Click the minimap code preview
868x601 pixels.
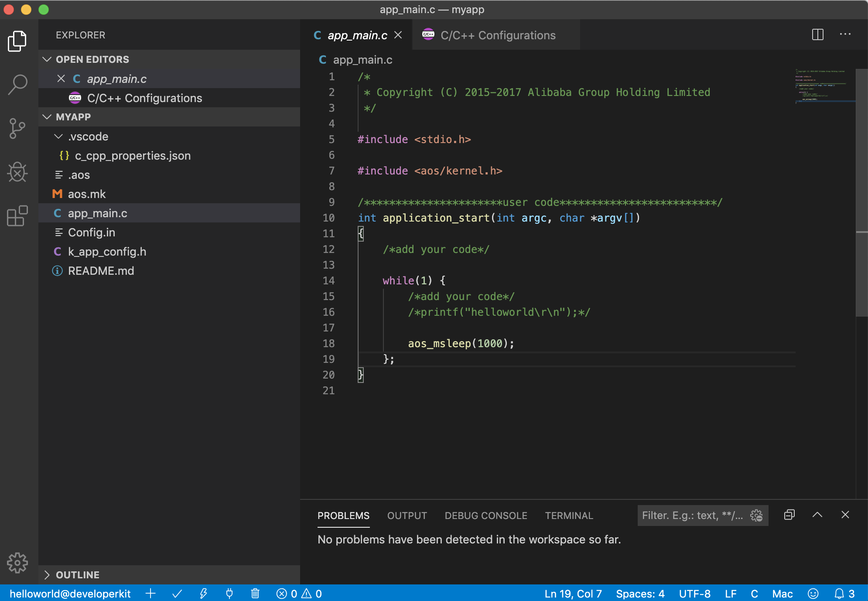[820, 85]
